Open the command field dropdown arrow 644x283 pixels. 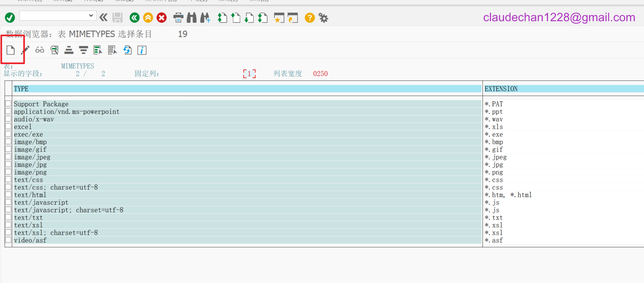(x=91, y=16)
